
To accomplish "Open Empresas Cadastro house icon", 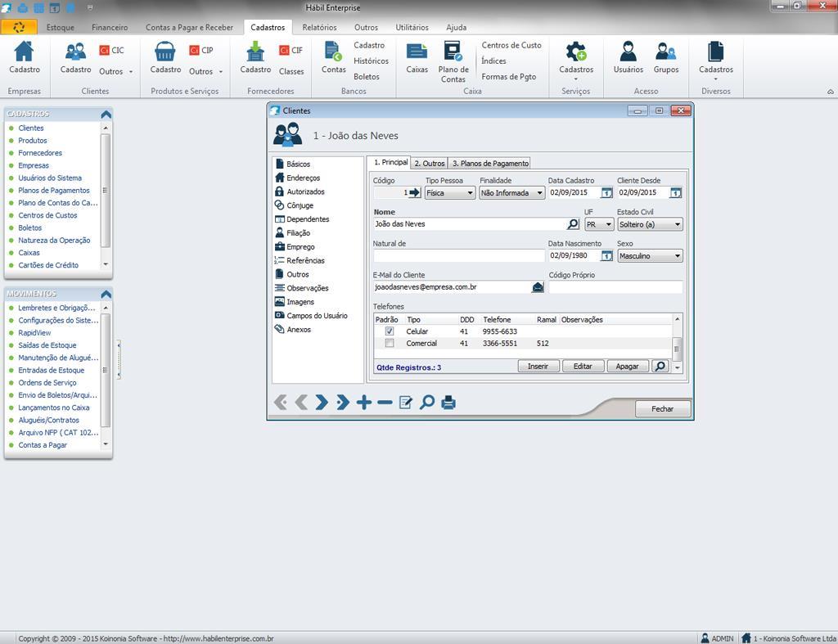I will coord(24,52).
